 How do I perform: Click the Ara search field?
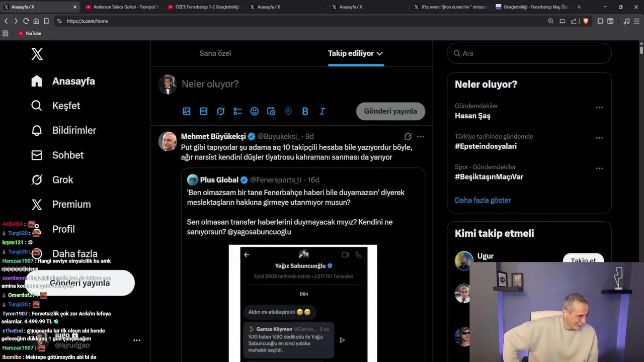coord(529,53)
